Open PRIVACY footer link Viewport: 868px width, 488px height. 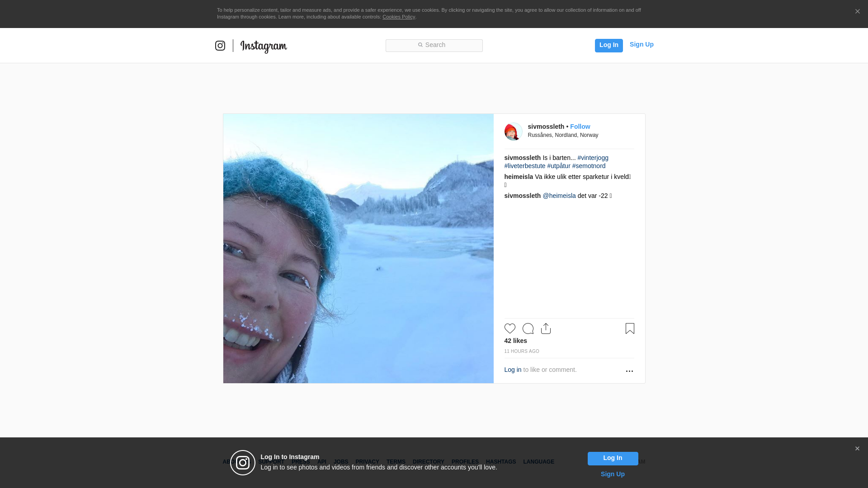pos(367,462)
